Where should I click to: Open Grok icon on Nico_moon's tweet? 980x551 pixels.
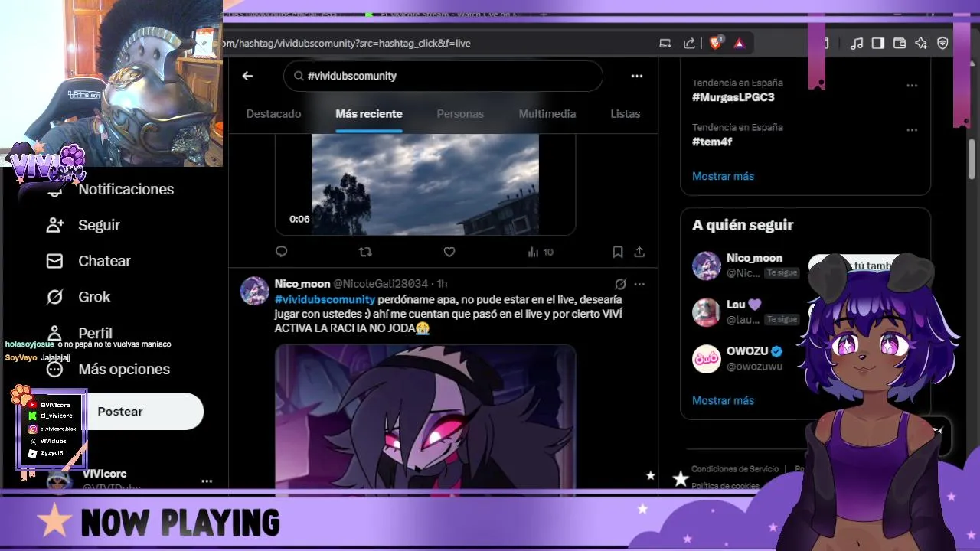pos(620,284)
